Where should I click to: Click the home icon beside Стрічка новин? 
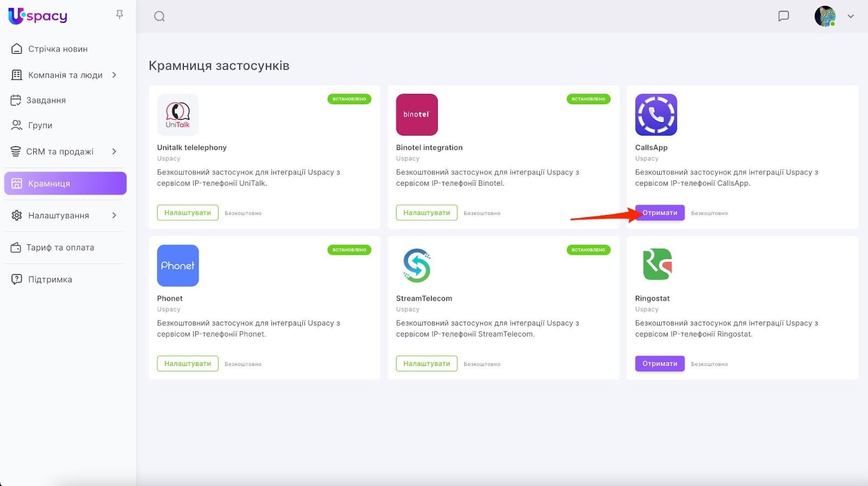point(17,49)
